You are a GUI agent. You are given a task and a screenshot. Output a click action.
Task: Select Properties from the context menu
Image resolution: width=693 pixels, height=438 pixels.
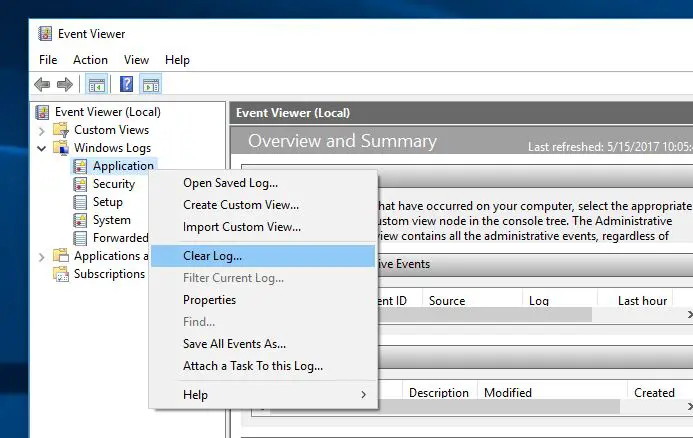tap(209, 300)
